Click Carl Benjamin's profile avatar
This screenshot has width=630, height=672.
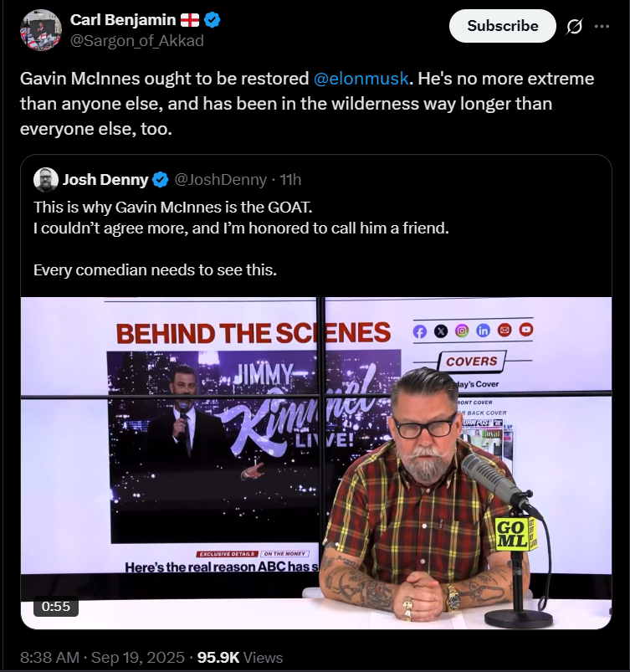40,30
